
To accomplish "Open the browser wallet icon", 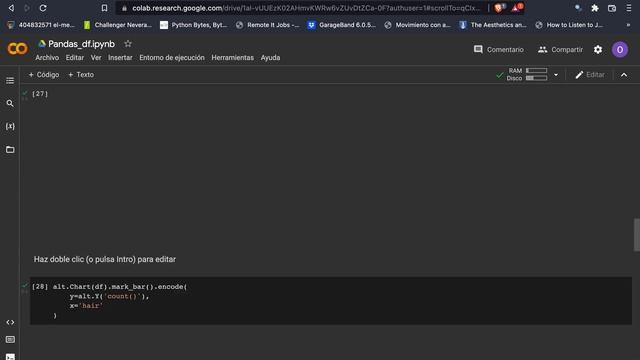I will tap(611, 8).
